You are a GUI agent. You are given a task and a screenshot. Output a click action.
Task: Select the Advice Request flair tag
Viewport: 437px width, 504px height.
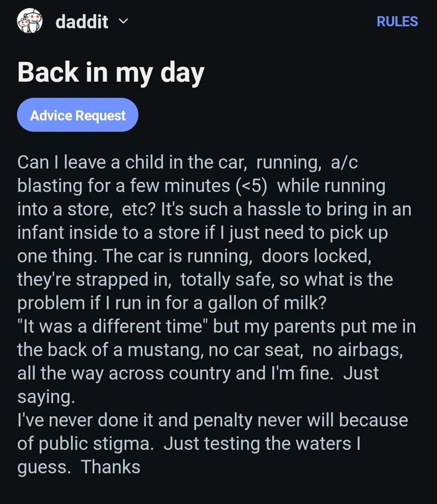pos(77,115)
